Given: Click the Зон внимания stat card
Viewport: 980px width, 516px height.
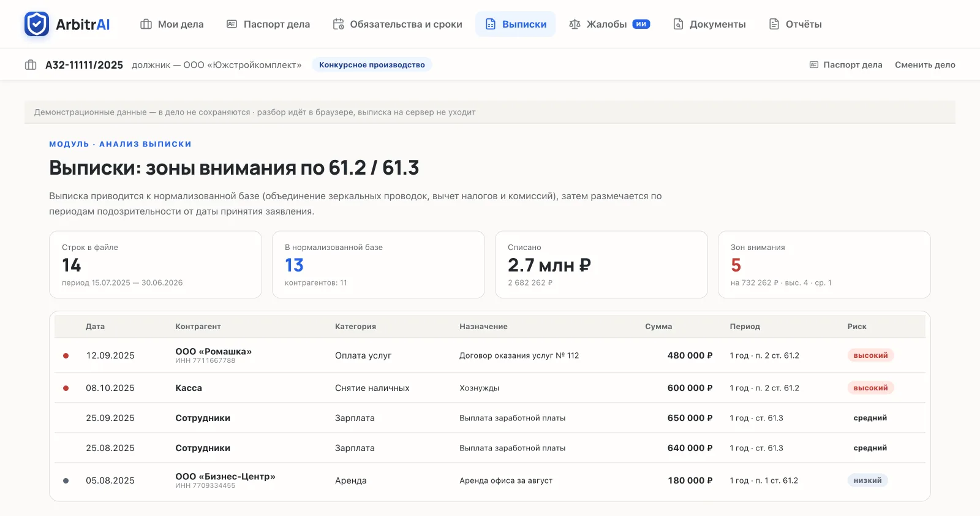Looking at the screenshot, I should click(824, 265).
